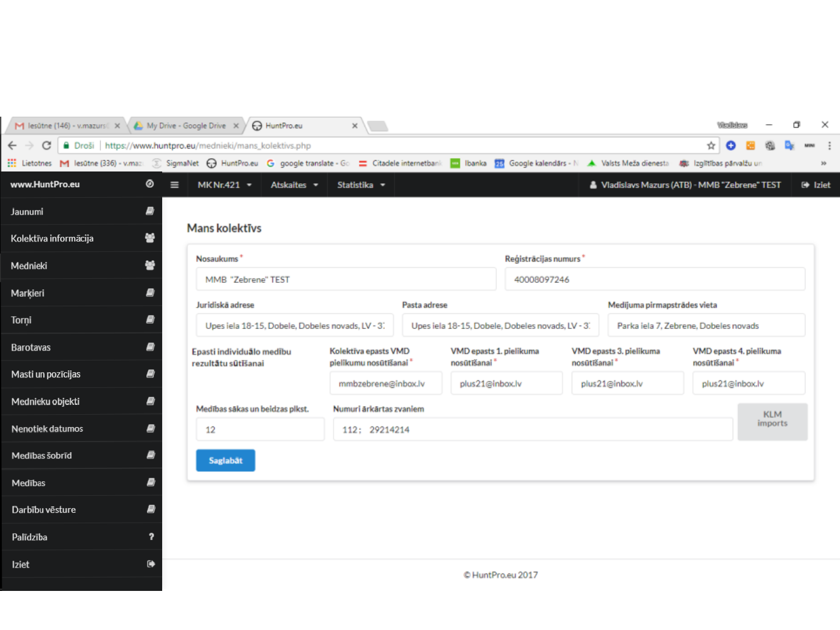Click the Numuri ārkārtas zvaniem field

click(533, 429)
